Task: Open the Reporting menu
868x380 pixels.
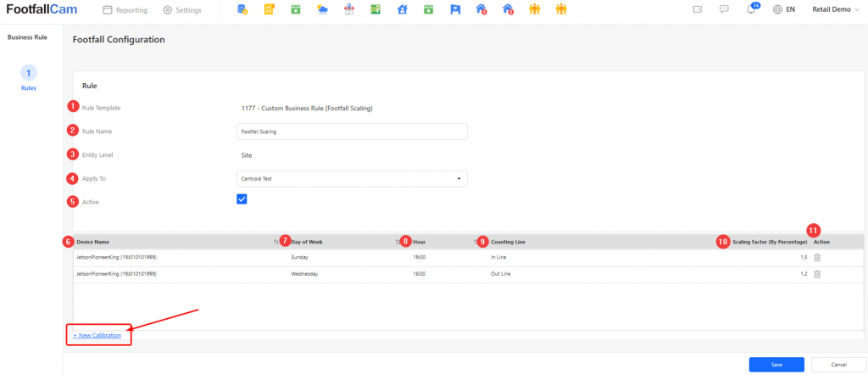Action: (124, 10)
